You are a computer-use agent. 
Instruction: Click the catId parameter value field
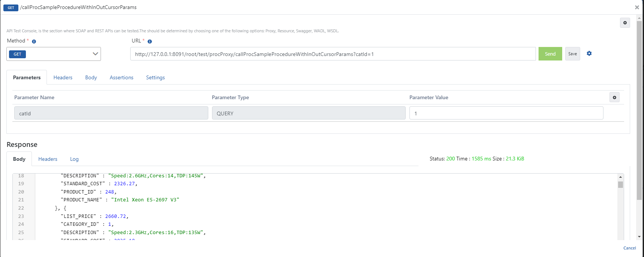(506, 113)
